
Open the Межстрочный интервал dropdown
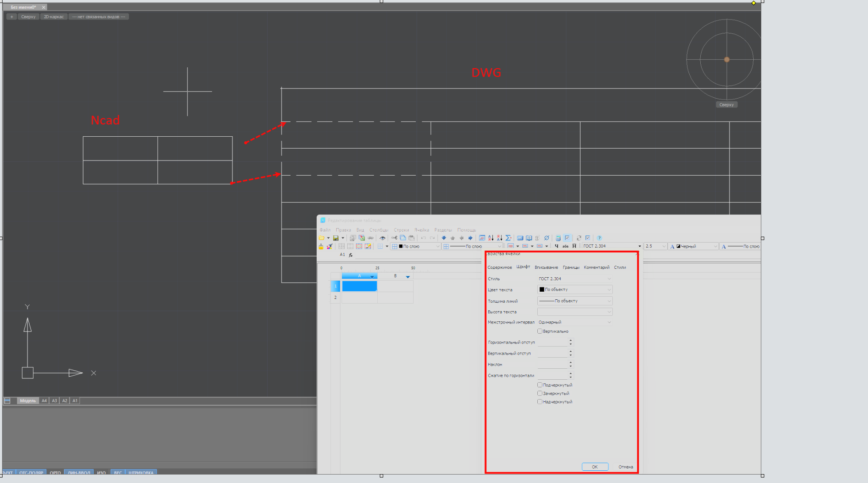tap(575, 322)
